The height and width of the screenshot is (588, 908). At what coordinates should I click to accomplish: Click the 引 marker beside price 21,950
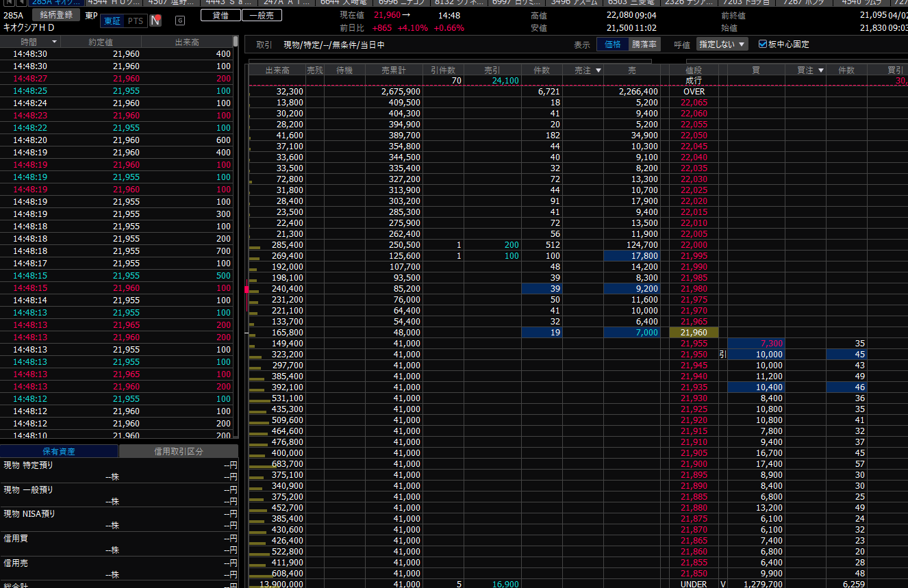pyautogui.click(x=722, y=355)
